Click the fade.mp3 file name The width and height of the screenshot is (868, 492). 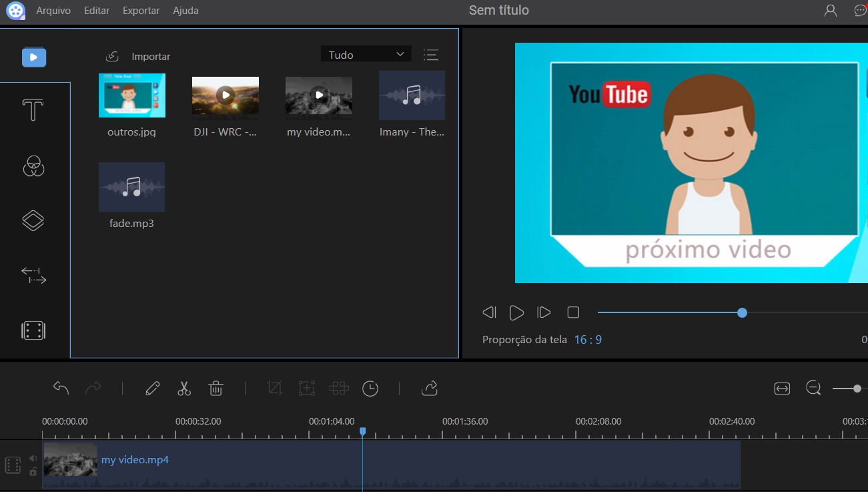(x=131, y=223)
